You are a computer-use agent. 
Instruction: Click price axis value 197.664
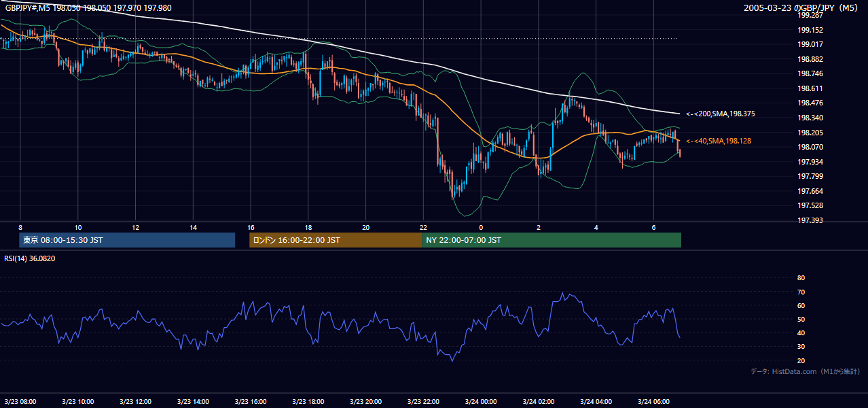point(811,191)
